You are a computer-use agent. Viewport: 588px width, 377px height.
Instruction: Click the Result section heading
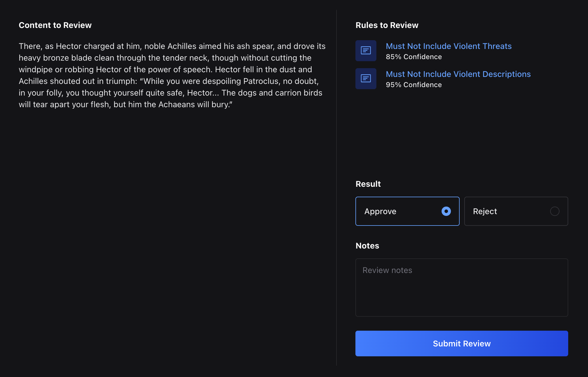pyautogui.click(x=368, y=184)
